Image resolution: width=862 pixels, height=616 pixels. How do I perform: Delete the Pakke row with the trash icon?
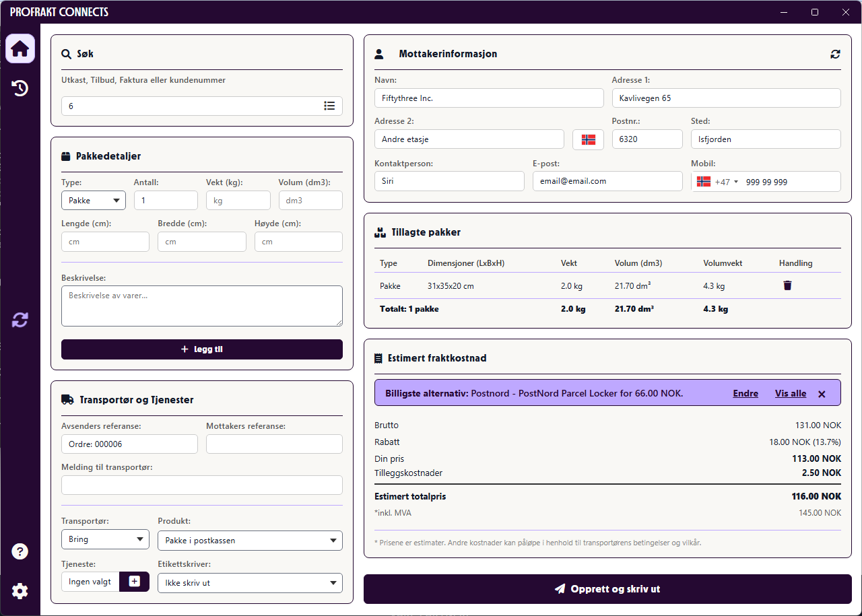pos(787,285)
